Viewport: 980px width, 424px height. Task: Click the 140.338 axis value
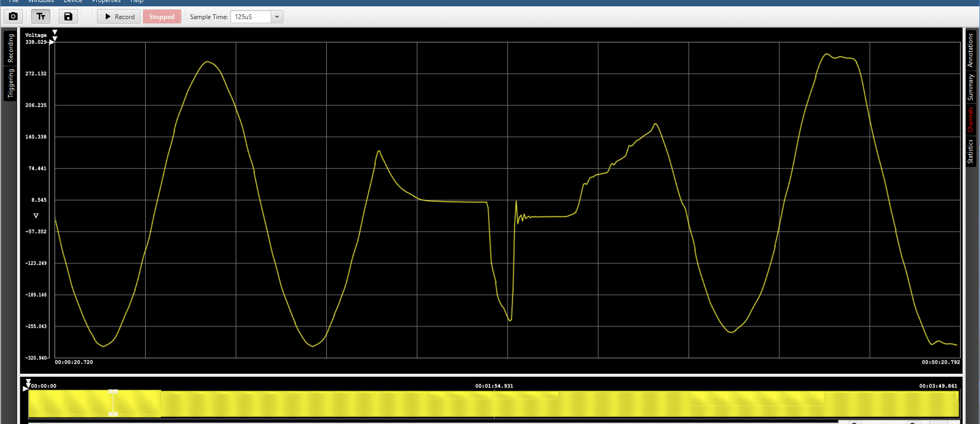36,137
